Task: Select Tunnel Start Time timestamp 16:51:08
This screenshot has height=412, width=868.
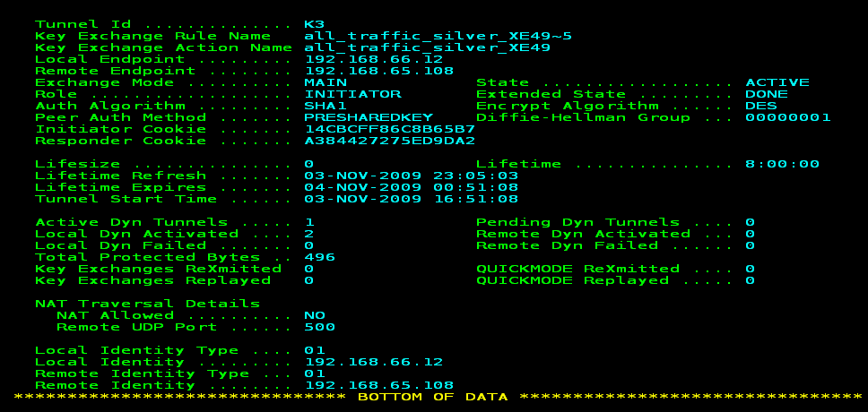Action: [475, 199]
